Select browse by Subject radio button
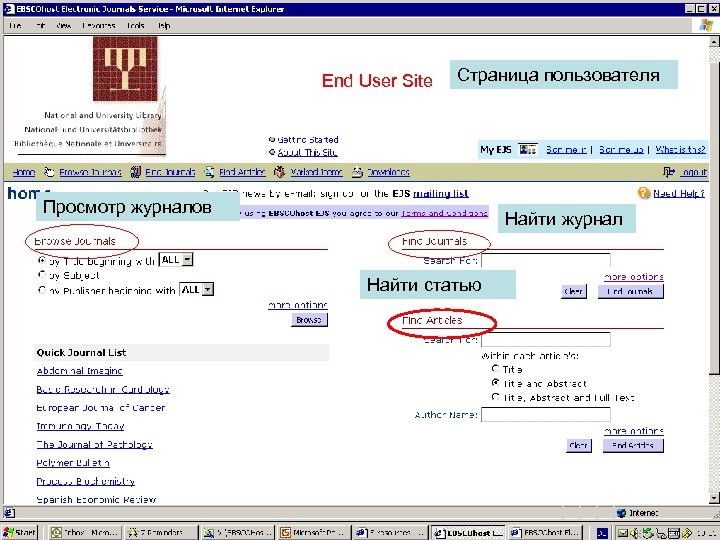Viewport: 720px width, 540px height. 42,275
